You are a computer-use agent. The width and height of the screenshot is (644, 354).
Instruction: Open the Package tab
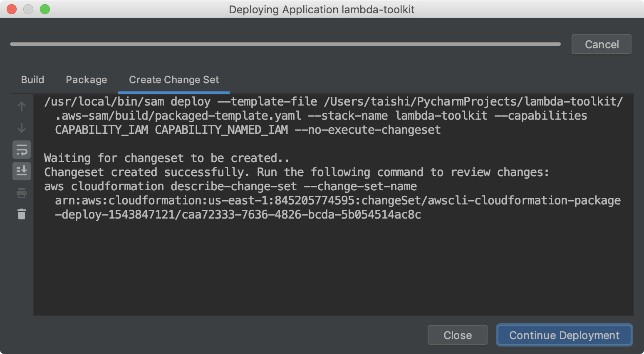[86, 80]
